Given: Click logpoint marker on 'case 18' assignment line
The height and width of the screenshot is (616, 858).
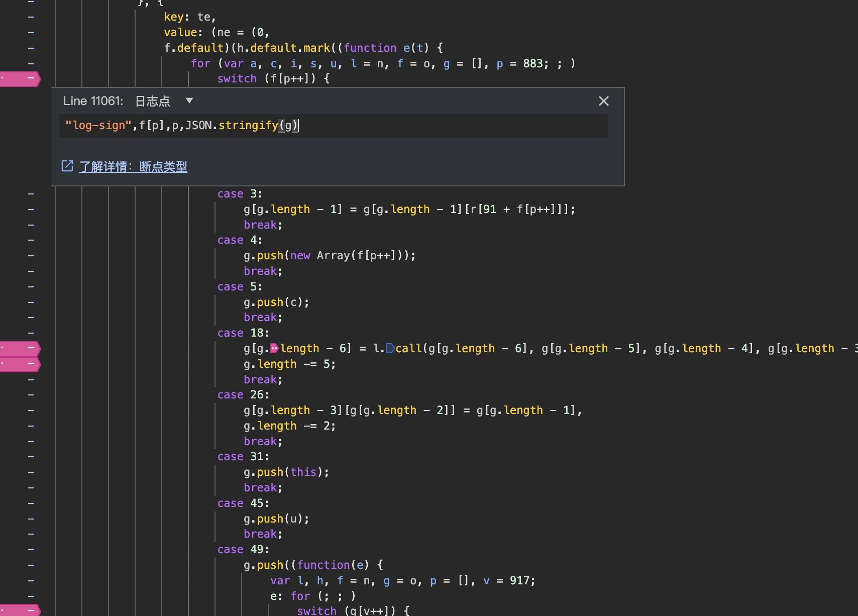Looking at the screenshot, I should point(20,348).
